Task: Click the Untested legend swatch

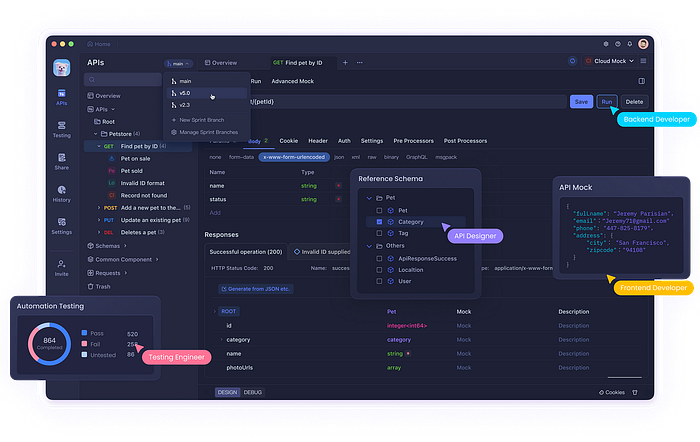Action: pos(84,354)
